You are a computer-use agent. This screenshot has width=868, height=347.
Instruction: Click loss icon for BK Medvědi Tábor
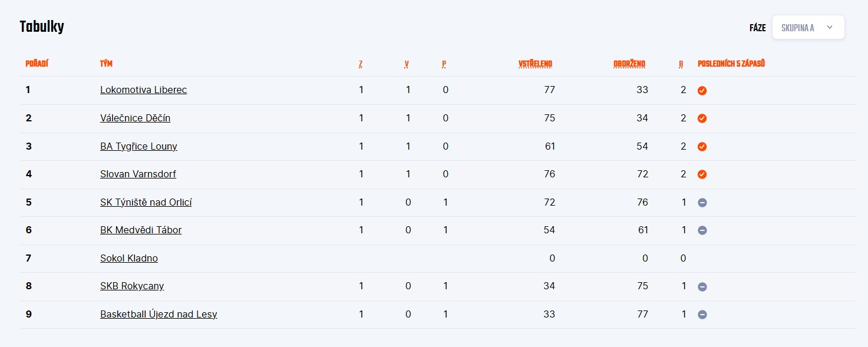tap(702, 230)
